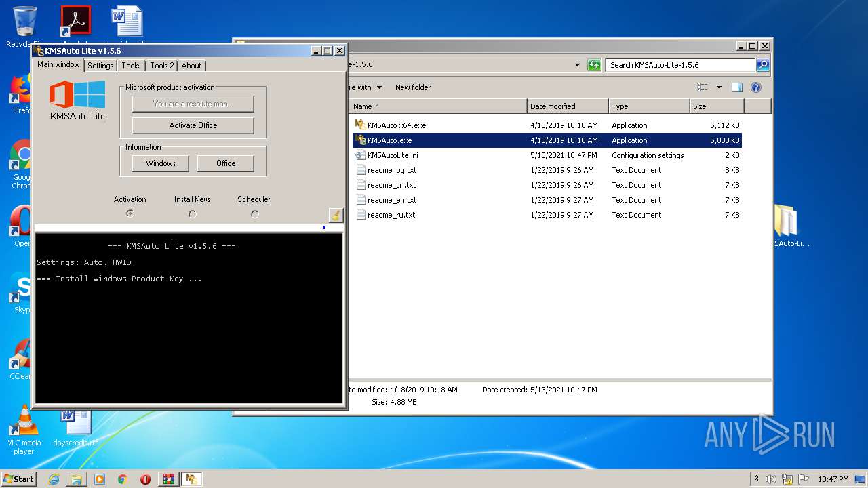Open Windows Explorer folder taskbar icon
Screen dimensions: 868x488
77,479
